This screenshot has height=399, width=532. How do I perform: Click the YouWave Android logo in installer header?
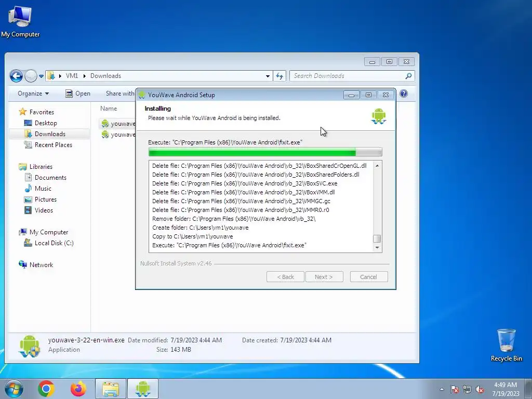pos(379,116)
